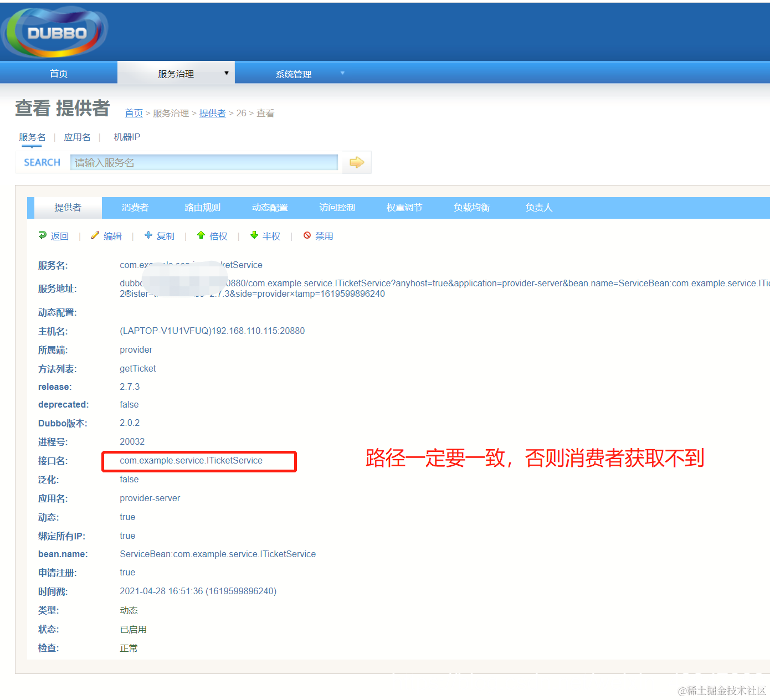The image size is (770, 700).
Task: Click the 已启用 status value
Action: tap(134, 629)
